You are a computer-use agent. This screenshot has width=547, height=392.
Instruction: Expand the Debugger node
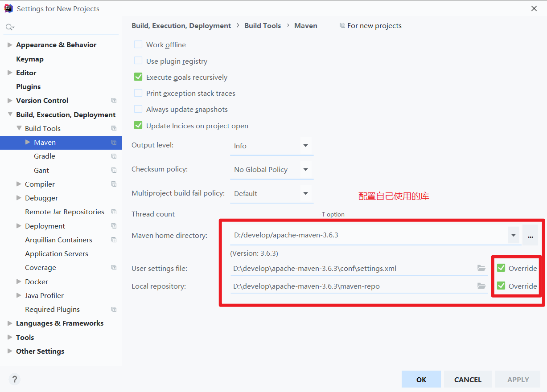point(19,198)
